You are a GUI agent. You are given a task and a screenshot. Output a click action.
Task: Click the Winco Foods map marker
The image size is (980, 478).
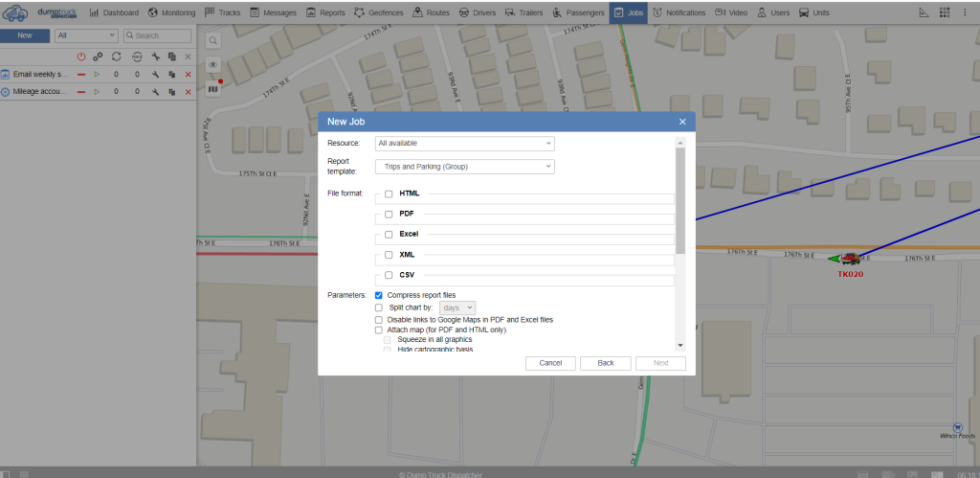(958, 426)
